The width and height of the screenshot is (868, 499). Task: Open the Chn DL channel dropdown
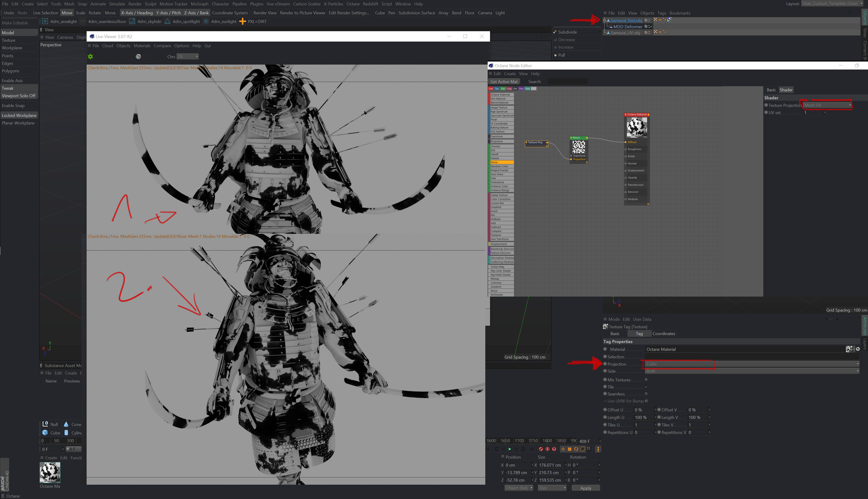(x=187, y=57)
